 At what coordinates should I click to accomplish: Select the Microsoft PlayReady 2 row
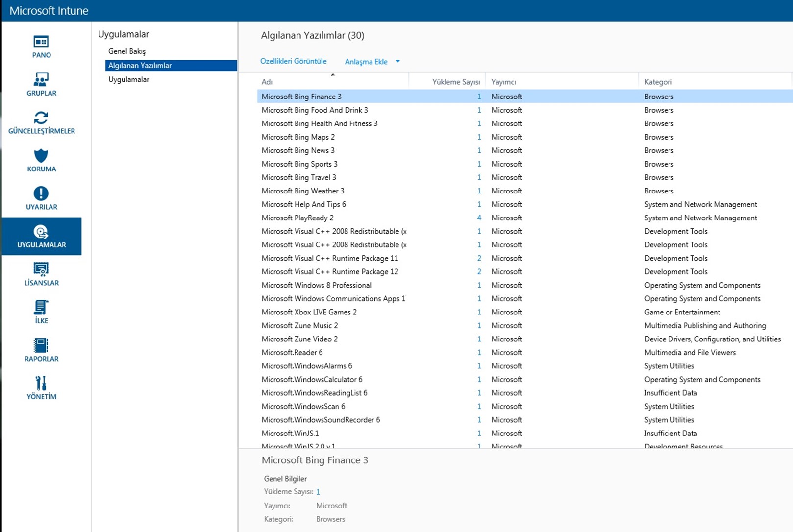click(x=525, y=218)
